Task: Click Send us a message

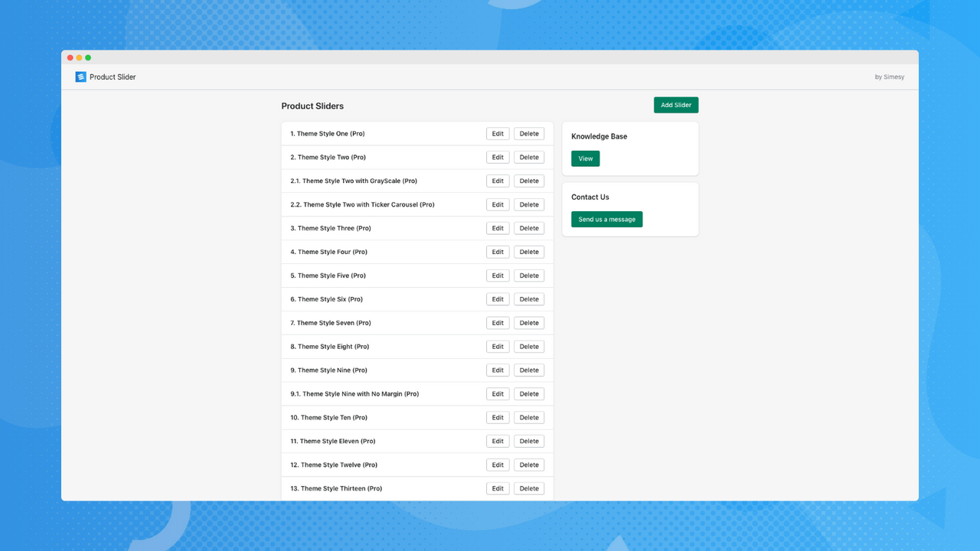Action: pos(606,219)
